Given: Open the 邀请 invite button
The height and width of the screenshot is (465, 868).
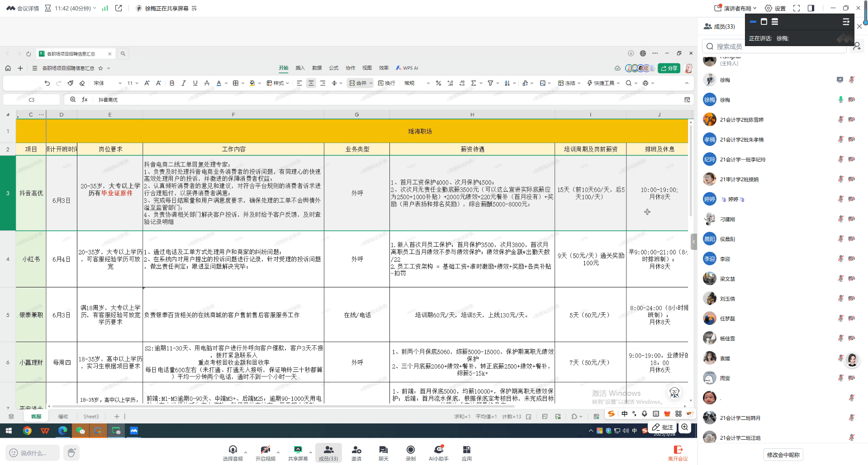Looking at the screenshot, I should click(x=356, y=452).
